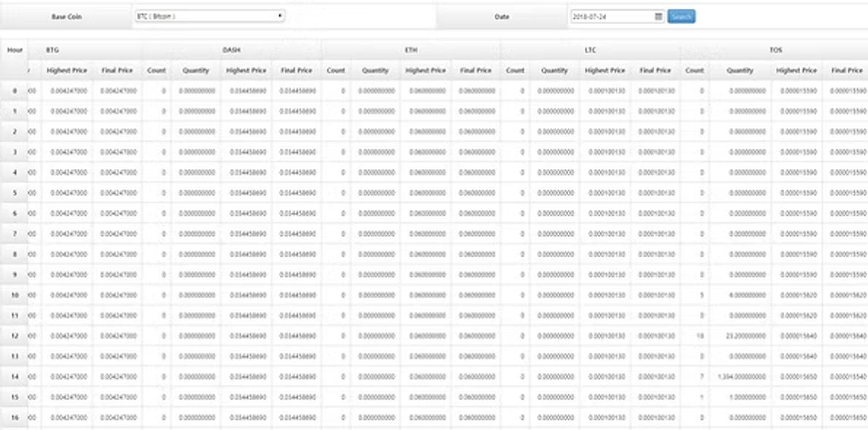Click into the Date input showing 2018-07-24
The image size is (868, 430).
pyautogui.click(x=611, y=16)
